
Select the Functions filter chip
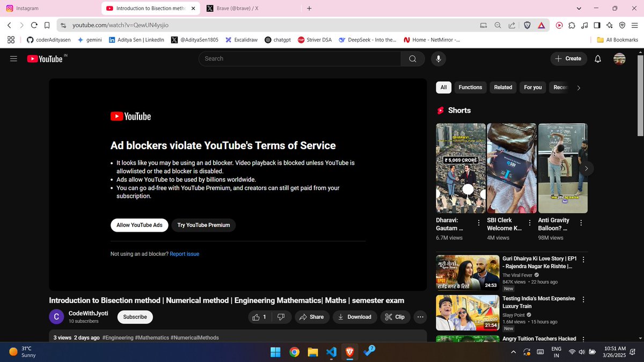[x=470, y=87]
